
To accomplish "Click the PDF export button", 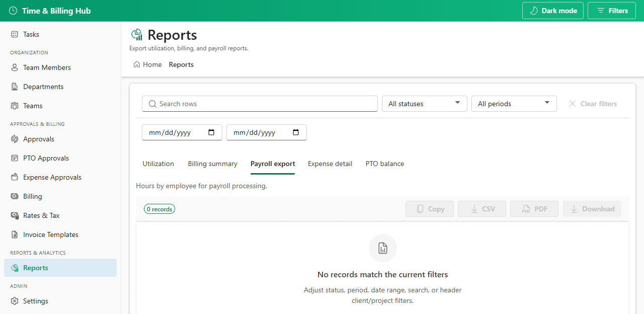I will click(534, 209).
